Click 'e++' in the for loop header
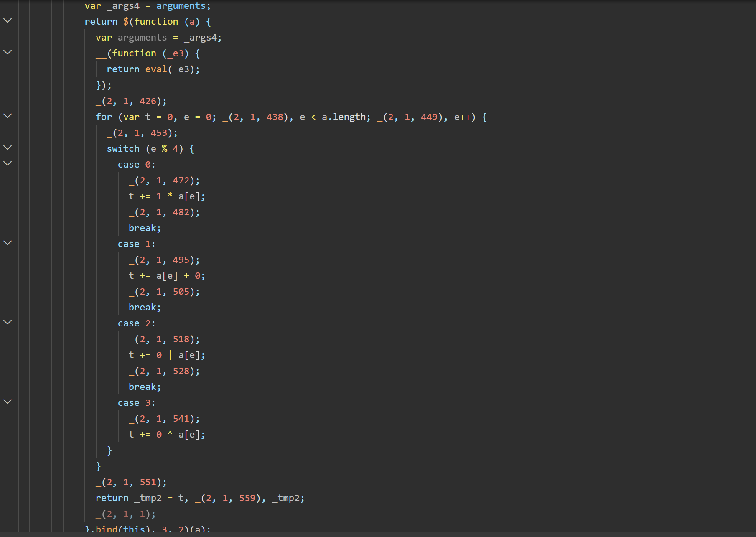The width and height of the screenshot is (756, 537). pyautogui.click(x=463, y=117)
